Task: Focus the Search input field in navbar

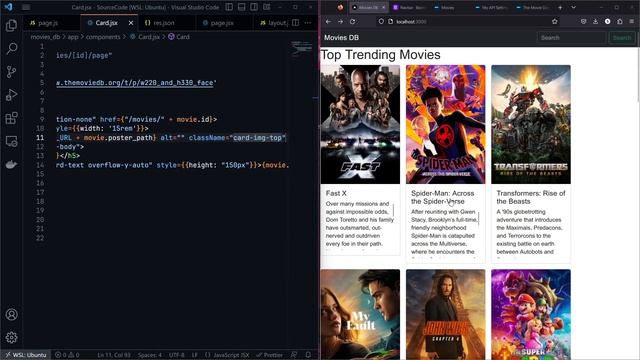Action: coord(571,38)
